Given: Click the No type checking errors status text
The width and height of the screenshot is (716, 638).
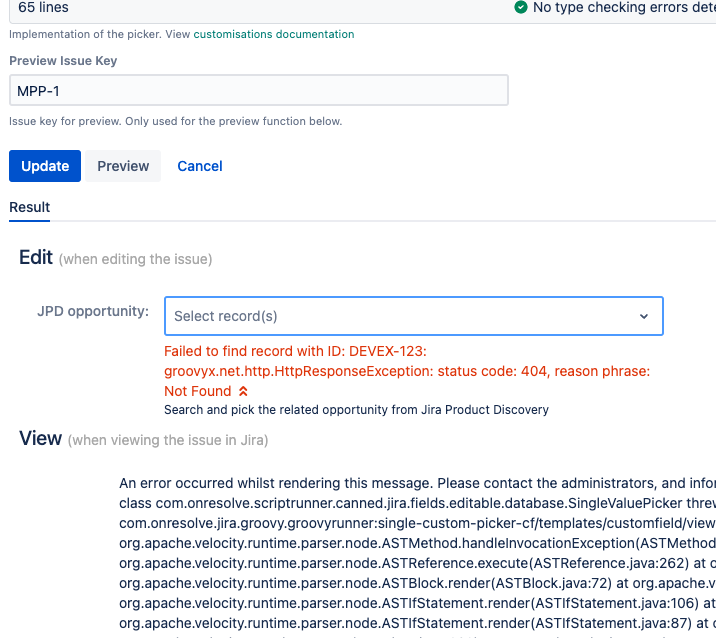Looking at the screenshot, I should coord(624,7).
